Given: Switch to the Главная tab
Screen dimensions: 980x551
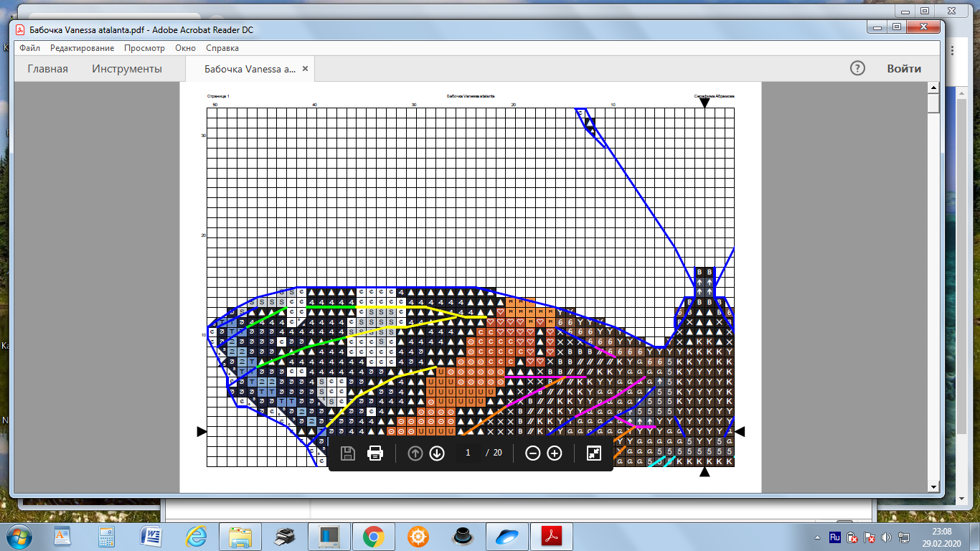Looking at the screenshot, I should [x=48, y=69].
